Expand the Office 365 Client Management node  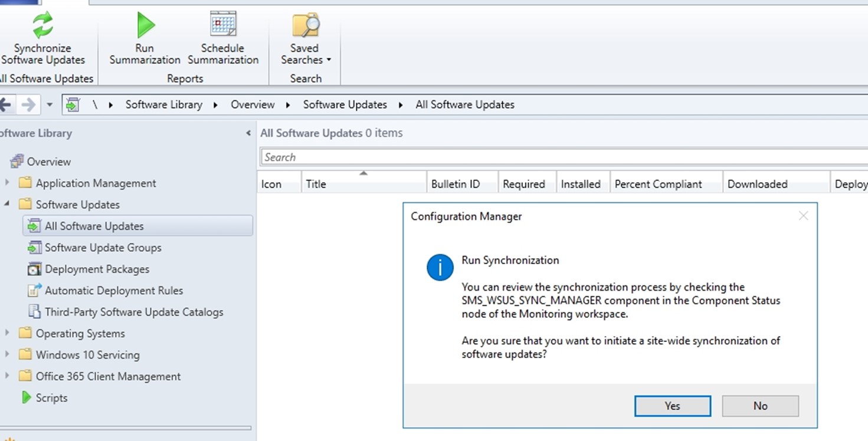7,376
